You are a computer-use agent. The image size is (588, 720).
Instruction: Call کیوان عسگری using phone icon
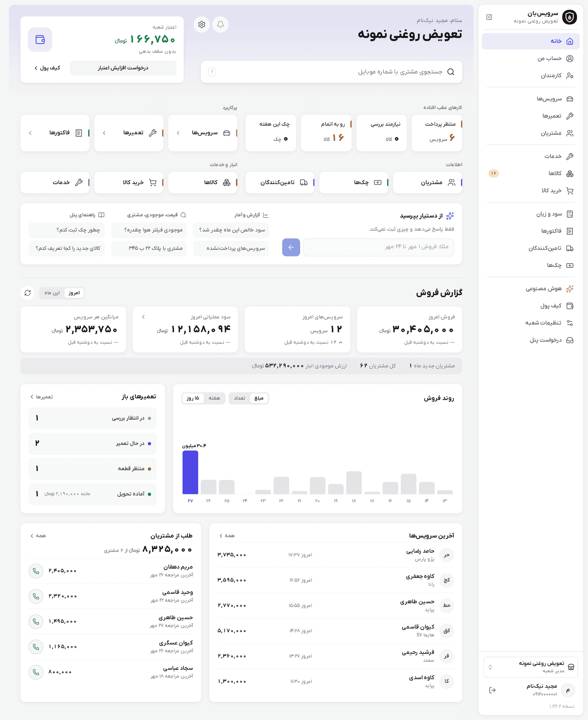pyautogui.click(x=36, y=647)
